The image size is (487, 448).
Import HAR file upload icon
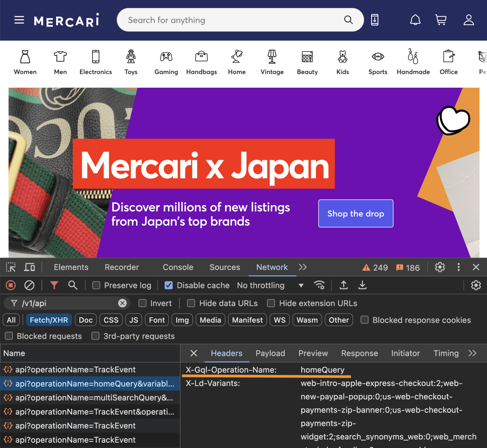[x=344, y=285]
